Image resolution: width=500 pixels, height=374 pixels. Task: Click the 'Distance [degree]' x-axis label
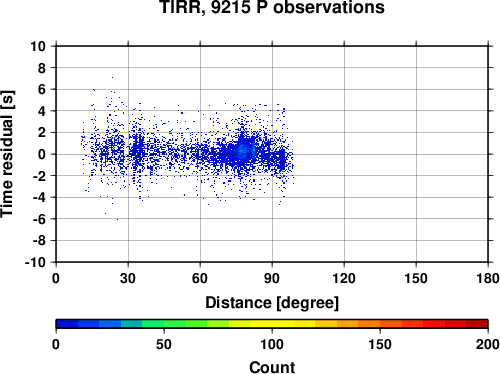[272, 303]
